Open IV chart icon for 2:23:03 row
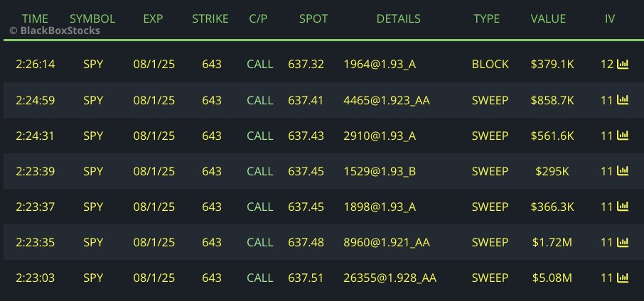The width and height of the screenshot is (644, 301). (623, 278)
